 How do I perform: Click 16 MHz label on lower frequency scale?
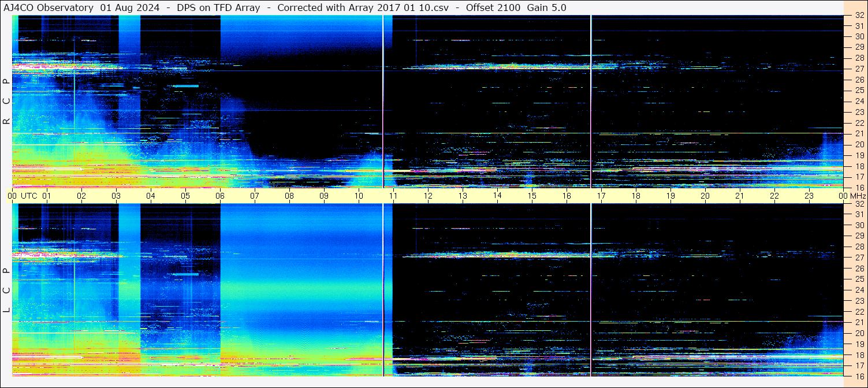(859, 376)
